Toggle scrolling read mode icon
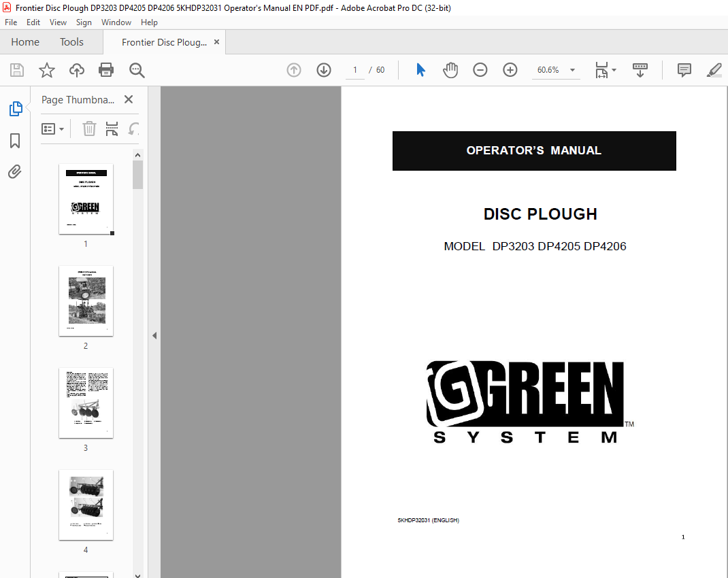 640,70
